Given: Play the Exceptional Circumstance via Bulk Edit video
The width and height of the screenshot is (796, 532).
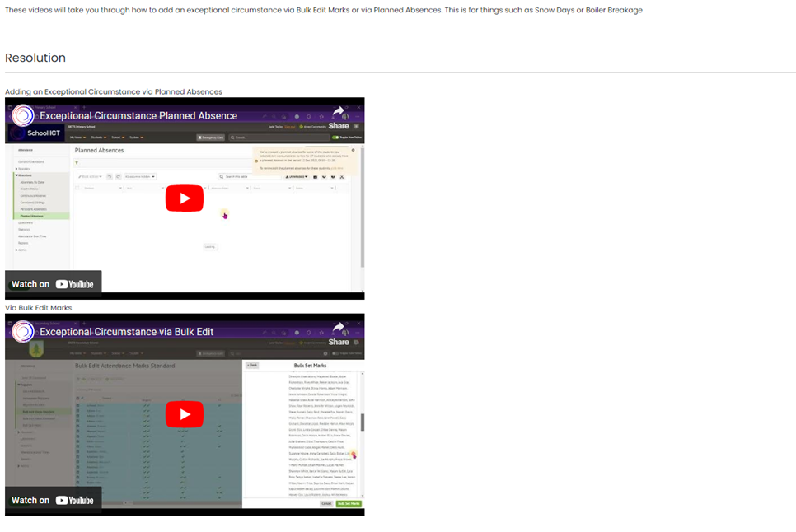Looking at the screenshot, I should (184, 414).
